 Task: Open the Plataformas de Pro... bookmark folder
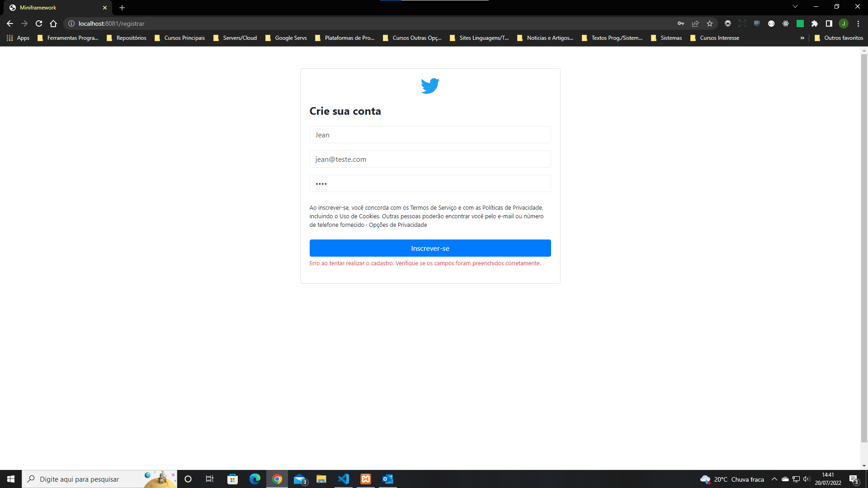[x=345, y=38]
